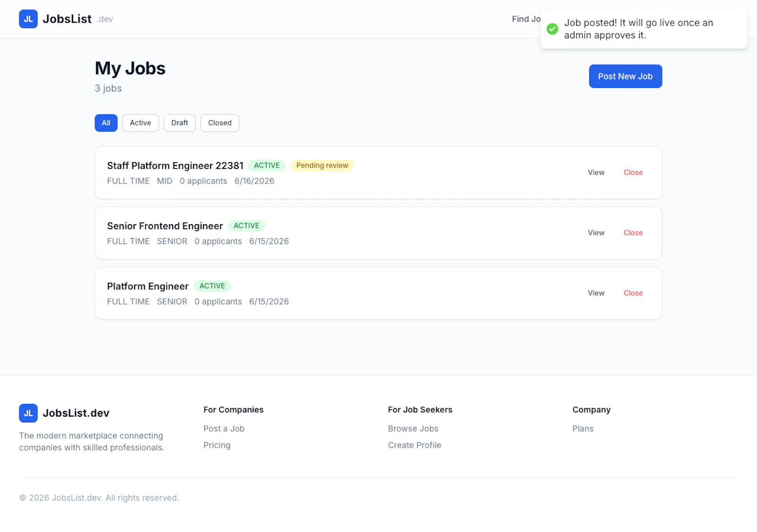View the Platform Engineer job posting

click(x=596, y=293)
